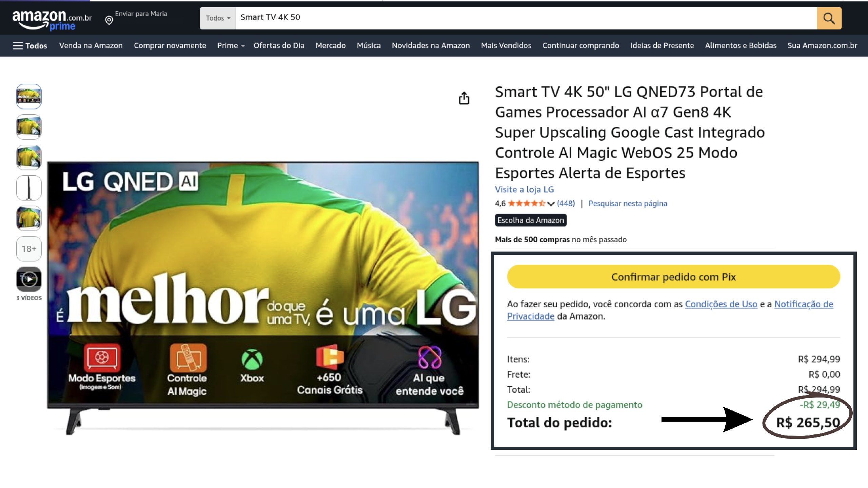
Task: Click the main LG QNED TV product image
Action: 263,298
